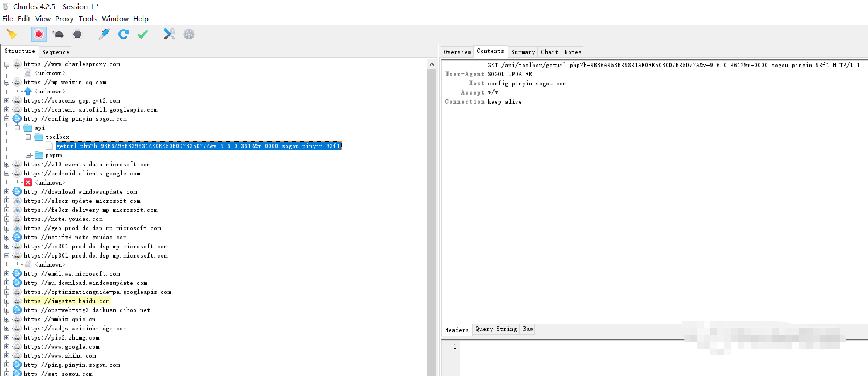The image size is (868, 376).
Task: Collapse the toolbox folder node
Action: (x=28, y=137)
